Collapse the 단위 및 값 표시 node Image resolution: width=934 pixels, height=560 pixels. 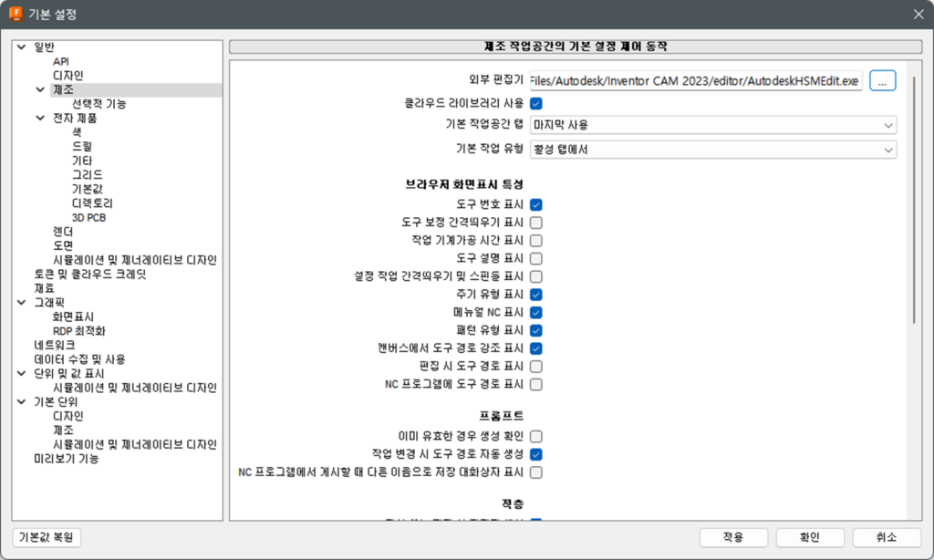22,374
